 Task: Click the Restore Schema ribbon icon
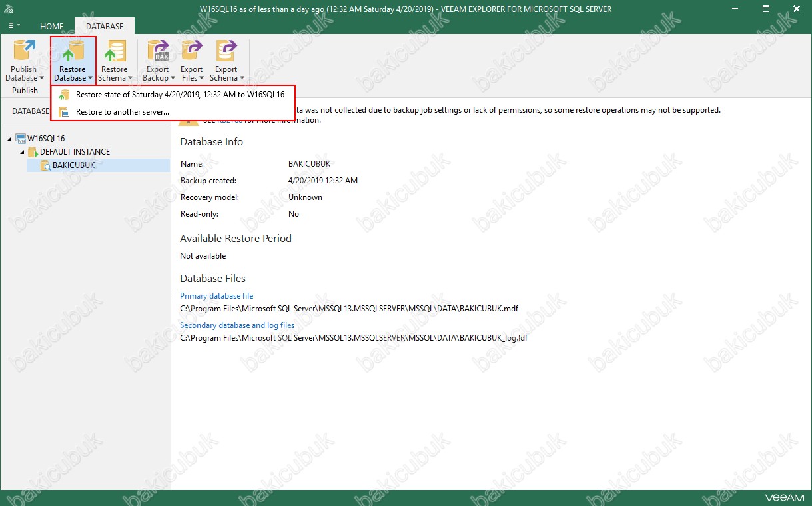click(115, 51)
